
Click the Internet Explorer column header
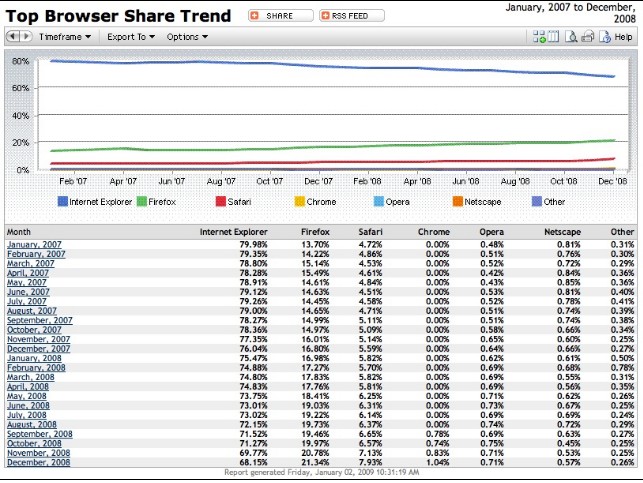tap(234, 232)
